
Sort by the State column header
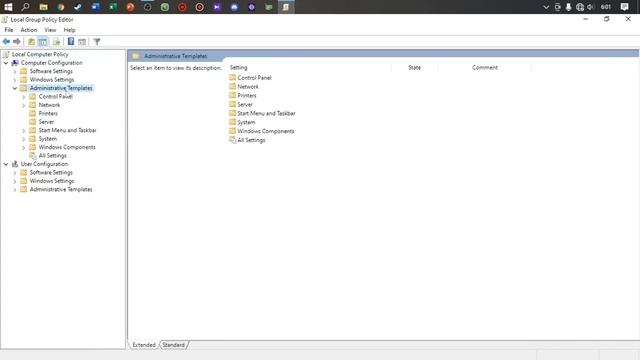point(414,67)
